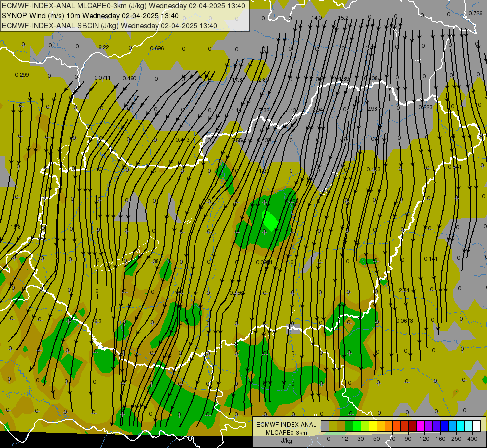Click the 'MLCAPE0-3km' legend caption
The width and height of the screenshot is (487, 448).
[x=287, y=433]
